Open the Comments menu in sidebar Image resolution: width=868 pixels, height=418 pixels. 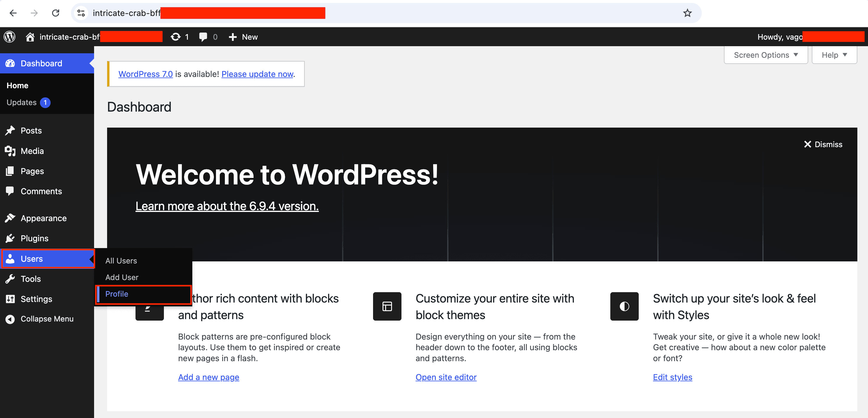47,191
